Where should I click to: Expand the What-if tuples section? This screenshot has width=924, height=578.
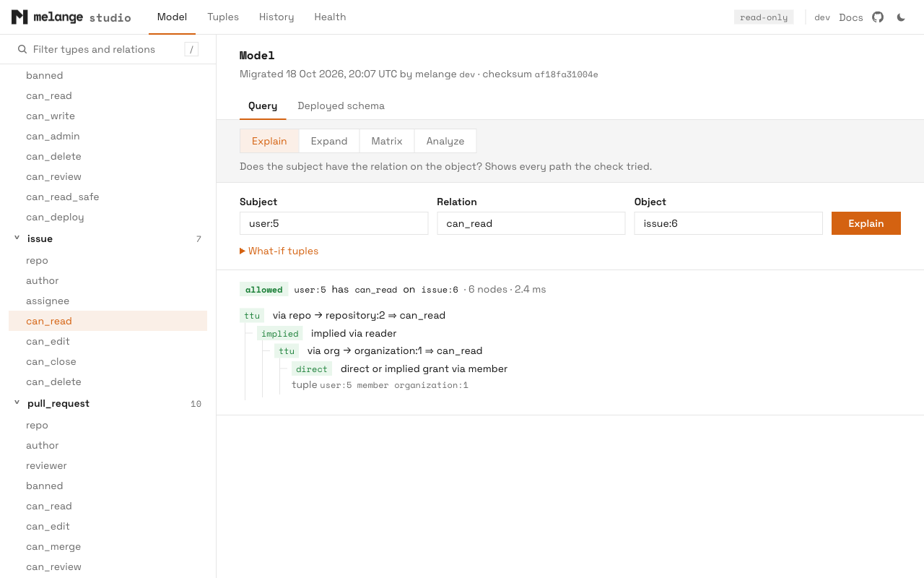click(279, 251)
